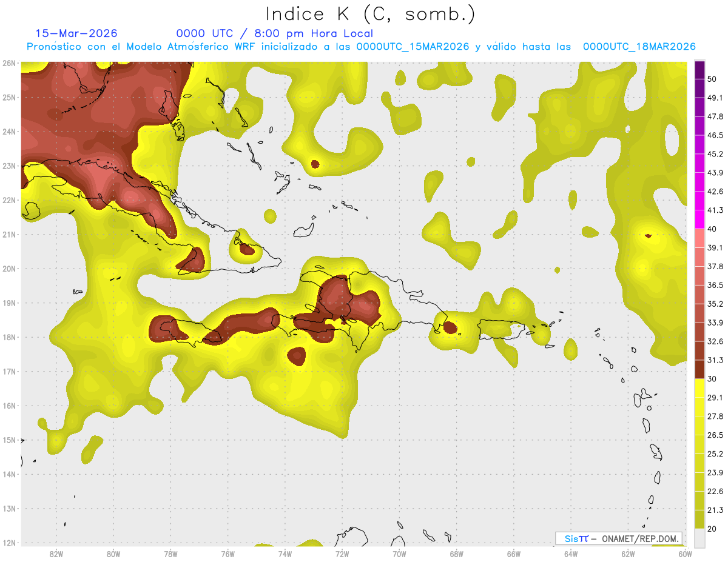Click the "62W" longitude label
The image size is (728, 562).
pos(628,554)
